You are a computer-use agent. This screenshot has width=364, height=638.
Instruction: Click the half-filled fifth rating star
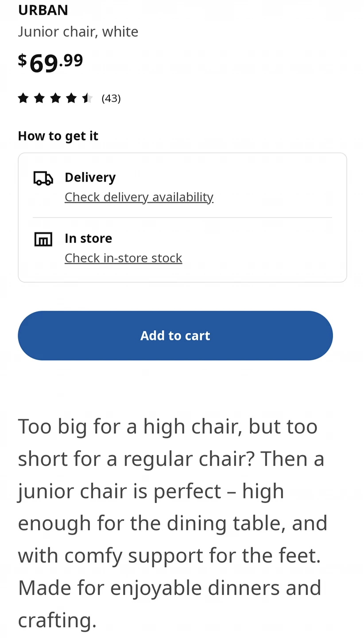pyautogui.click(x=87, y=98)
